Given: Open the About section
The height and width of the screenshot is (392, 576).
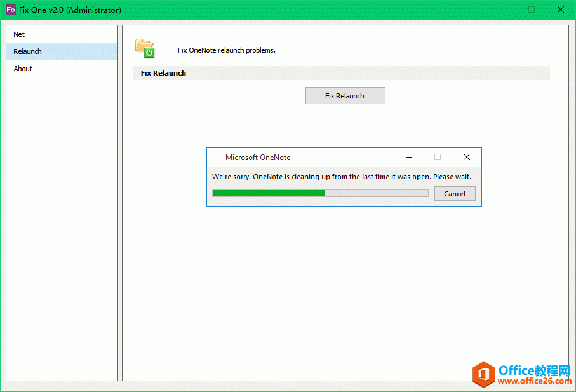Looking at the screenshot, I should point(62,69).
